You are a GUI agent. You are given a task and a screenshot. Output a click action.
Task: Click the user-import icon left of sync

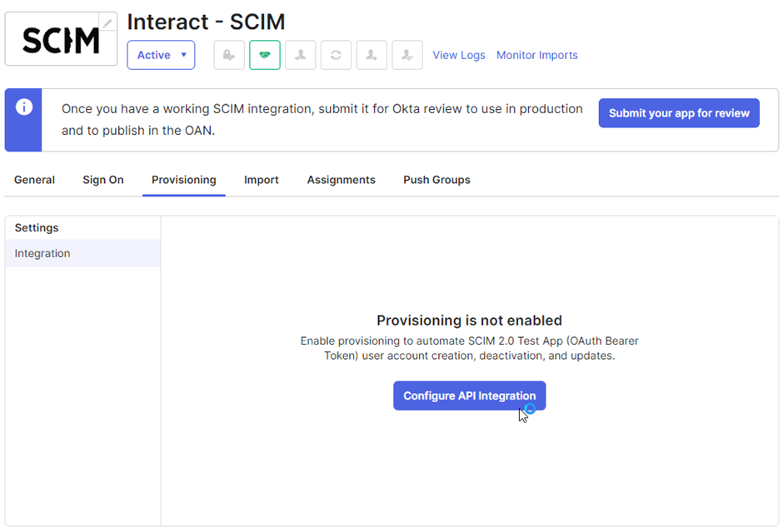pyautogui.click(x=300, y=55)
